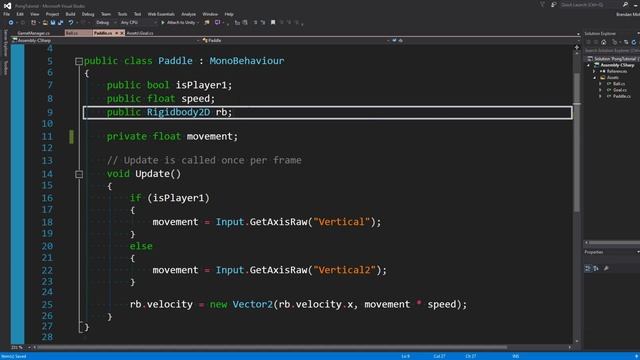Open the Debug menu

88,14
